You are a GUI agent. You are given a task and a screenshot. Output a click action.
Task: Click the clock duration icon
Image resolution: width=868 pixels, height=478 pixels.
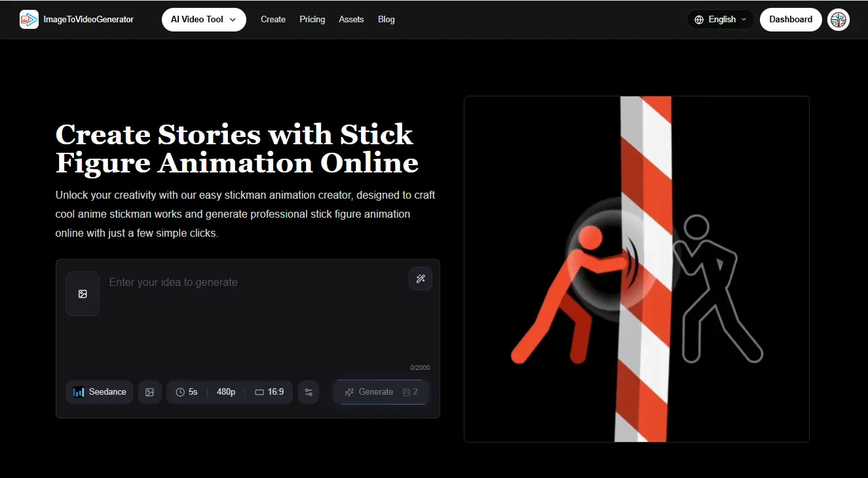(180, 392)
